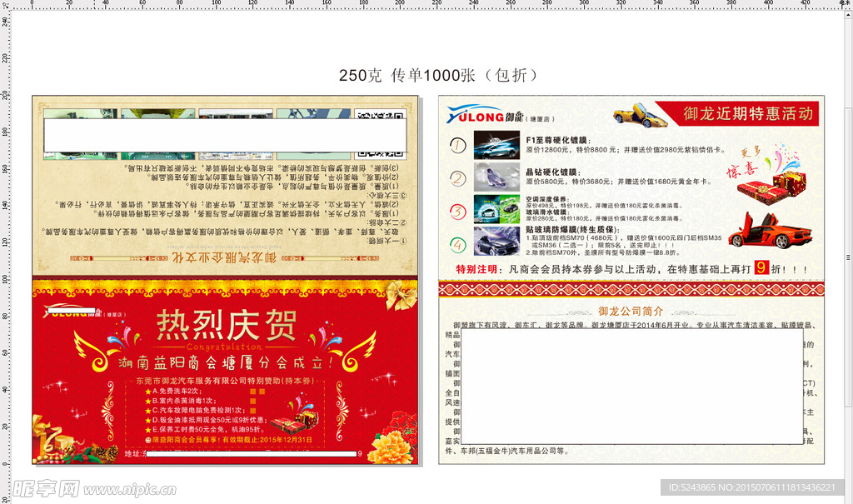Toggle the star beside option D 钣金油漆
The height and width of the screenshot is (504, 853).
147,420
